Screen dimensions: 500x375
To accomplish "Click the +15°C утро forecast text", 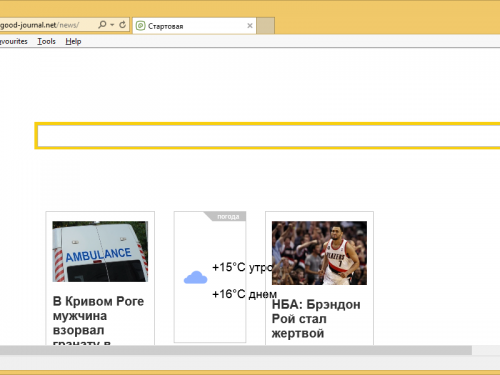I will [243, 267].
